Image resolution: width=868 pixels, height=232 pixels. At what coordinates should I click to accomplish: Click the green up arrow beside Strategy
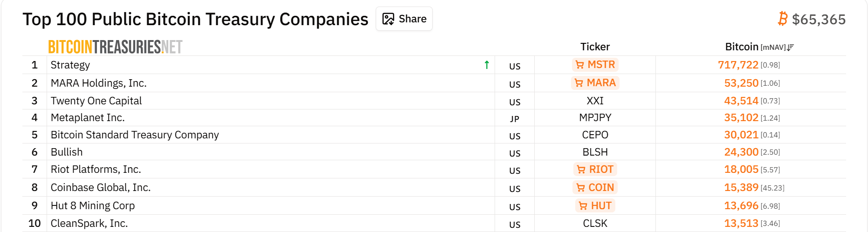487,65
